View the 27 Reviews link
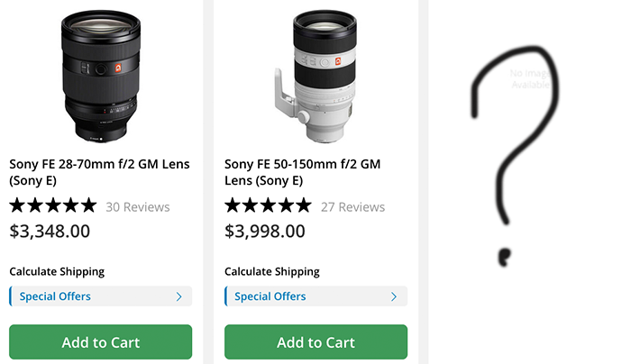631x364 pixels. (x=352, y=207)
